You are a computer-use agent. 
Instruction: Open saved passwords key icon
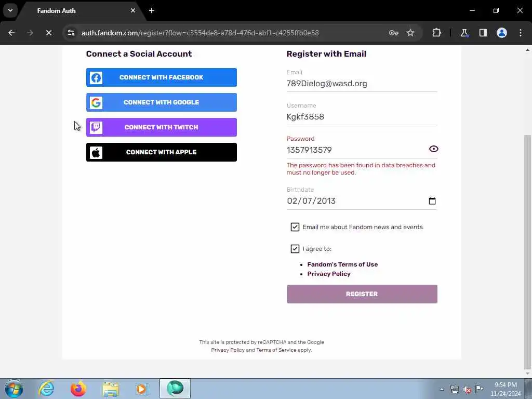click(394, 33)
